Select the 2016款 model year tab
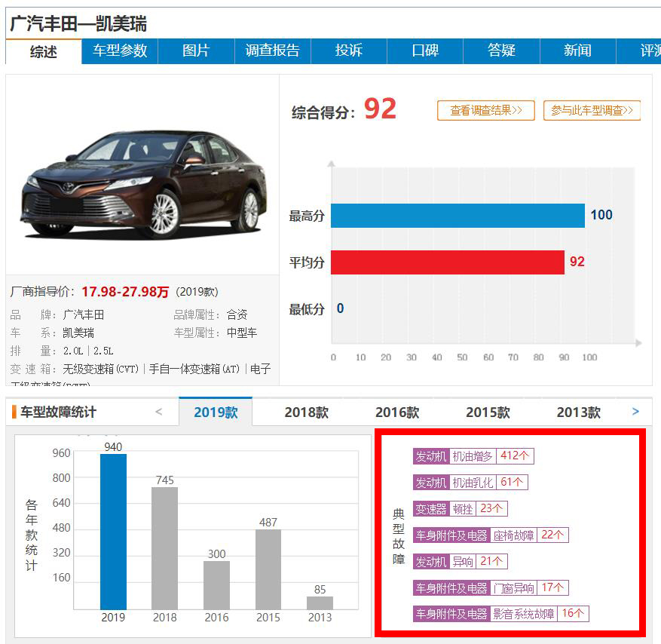661x644 pixels. pos(397,412)
